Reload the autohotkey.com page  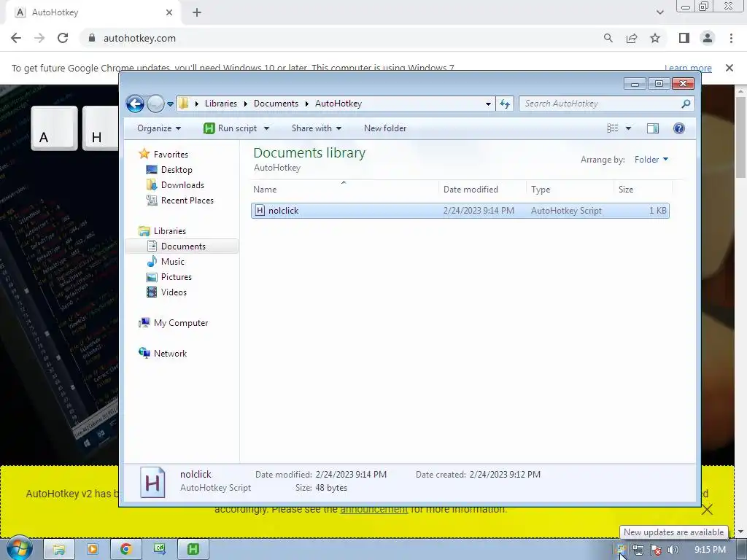63,38
